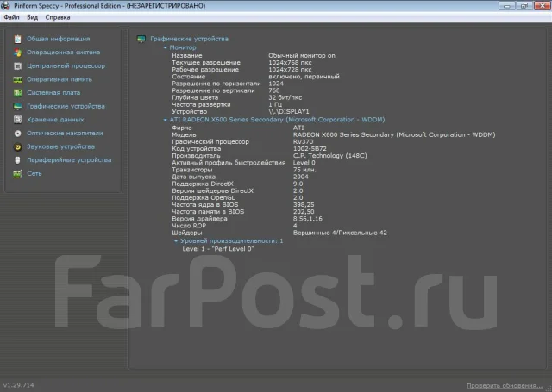Collapse the ATI RADEON X600 section
This screenshot has height=392, width=552.
coord(165,120)
